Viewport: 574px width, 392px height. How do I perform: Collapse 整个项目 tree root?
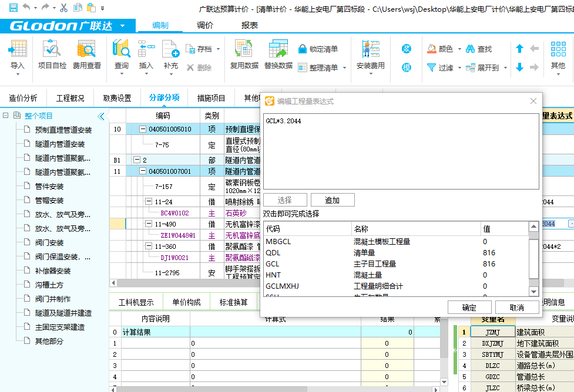[5, 116]
